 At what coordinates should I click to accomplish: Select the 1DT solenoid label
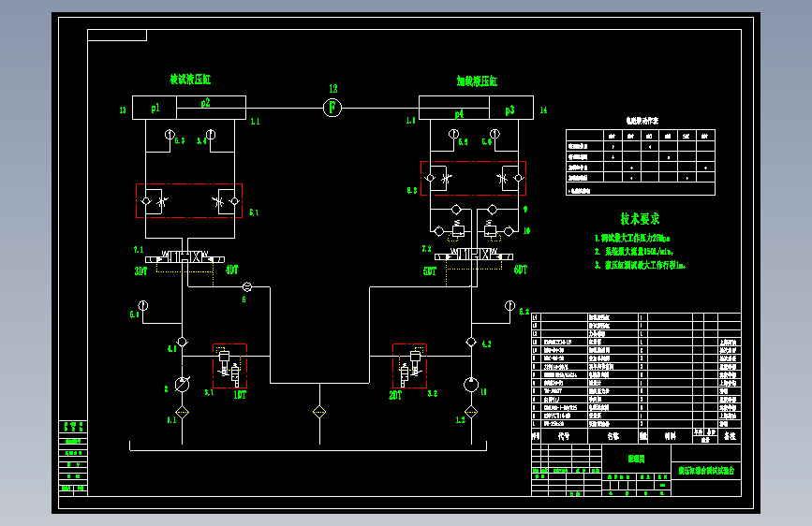240,395
